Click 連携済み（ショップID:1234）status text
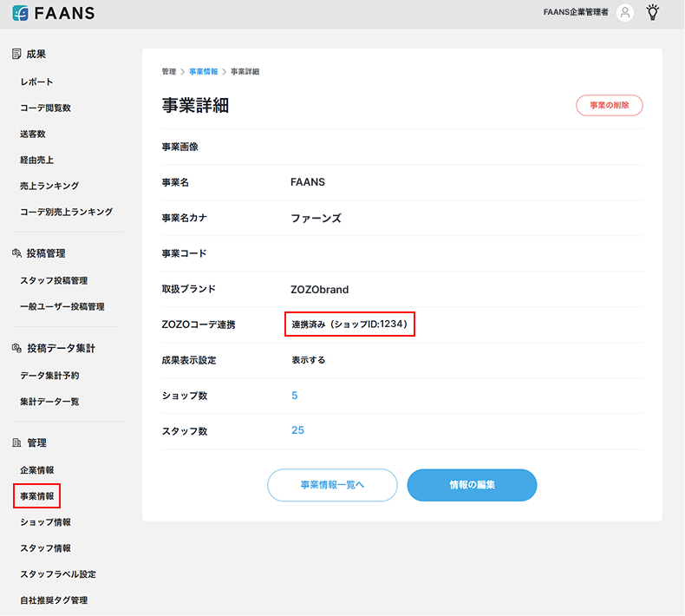 click(349, 324)
